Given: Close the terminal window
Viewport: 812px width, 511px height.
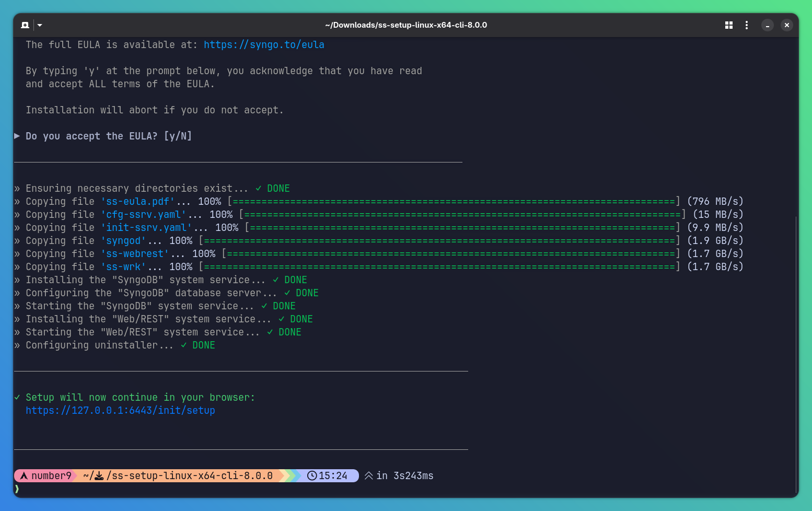Looking at the screenshot, I should point(787,25).
